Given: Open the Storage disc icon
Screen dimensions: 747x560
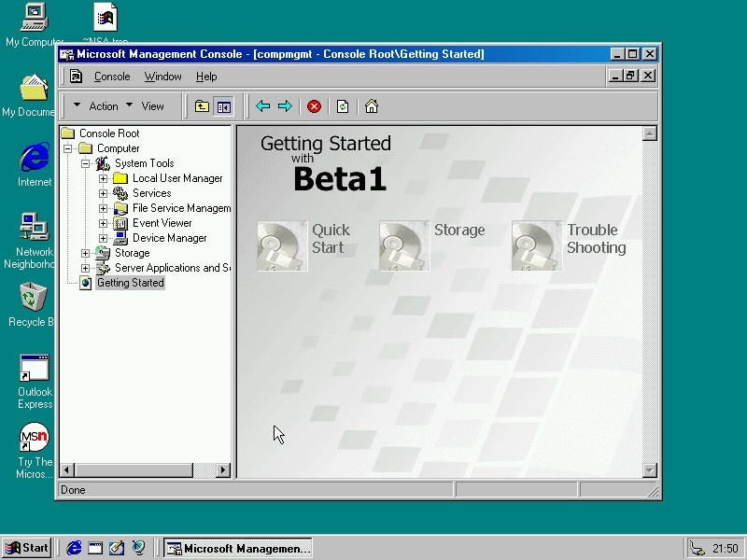Looking at the screenshot, I should (404, 246).
